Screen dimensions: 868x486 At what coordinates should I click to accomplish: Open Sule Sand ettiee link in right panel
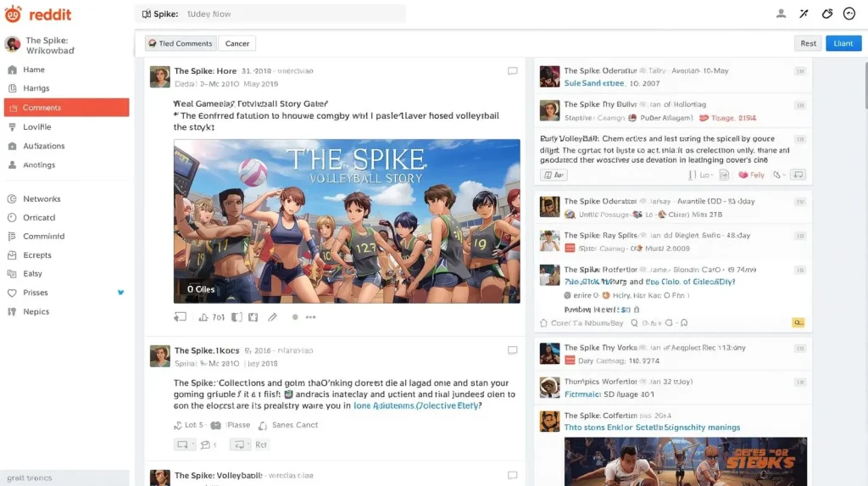coord(594,83)
